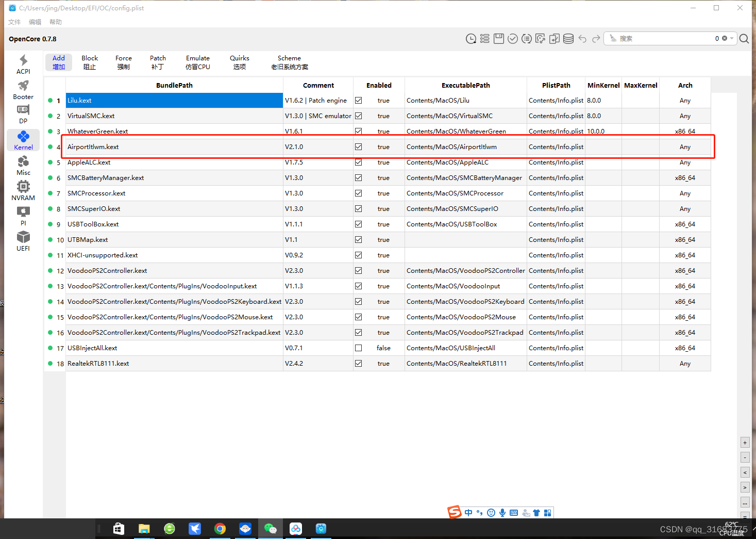756x539 pixels.
Task: Switch to the Block tab
Action: pyautogui.click(x=90, y=62)
